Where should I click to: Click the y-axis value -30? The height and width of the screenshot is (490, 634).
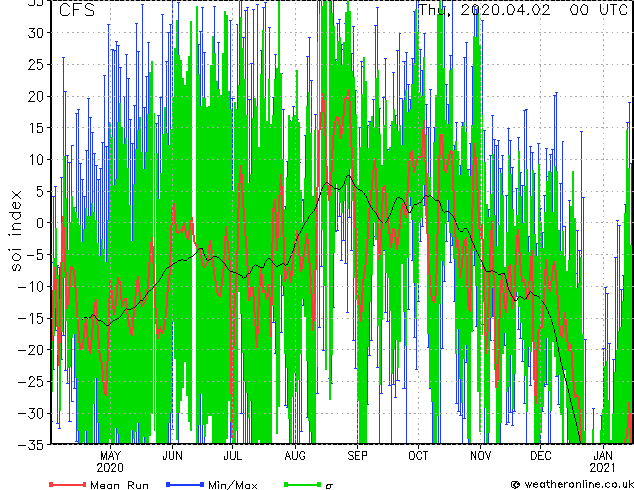[x=33, y=414]
